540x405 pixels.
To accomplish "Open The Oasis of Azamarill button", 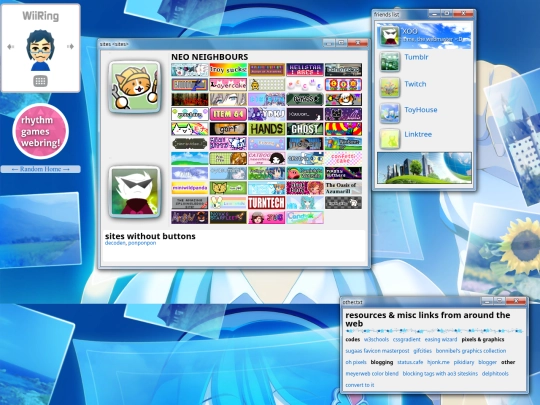I will (x=343, y=188).
